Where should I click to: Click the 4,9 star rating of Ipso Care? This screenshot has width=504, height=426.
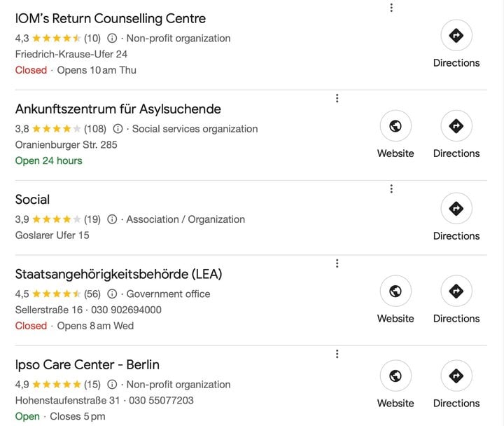(x=48, y=385)
